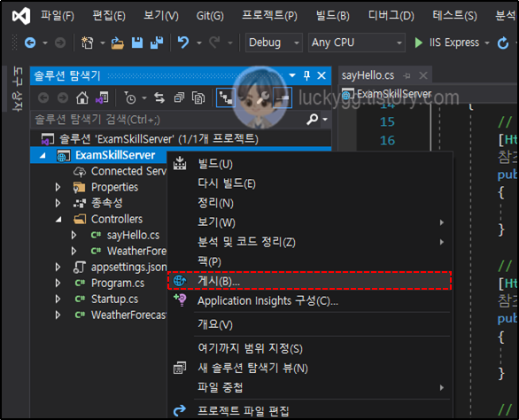Screen dimensions: 519x420
Task: Click the Pending Changes Filter clock icon
Action: click(x=130, y=98)
